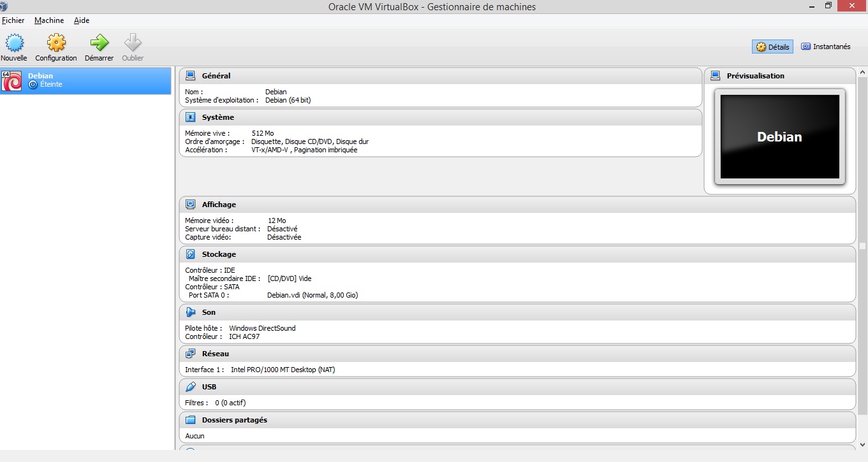
Task: Click the [CD/DVD] Vide entry
Action: (x=290, y=278)
